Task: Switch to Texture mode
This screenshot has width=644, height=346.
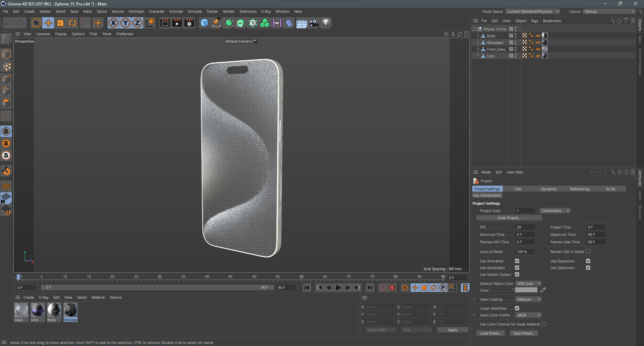Action: click(x=6, y=66)
